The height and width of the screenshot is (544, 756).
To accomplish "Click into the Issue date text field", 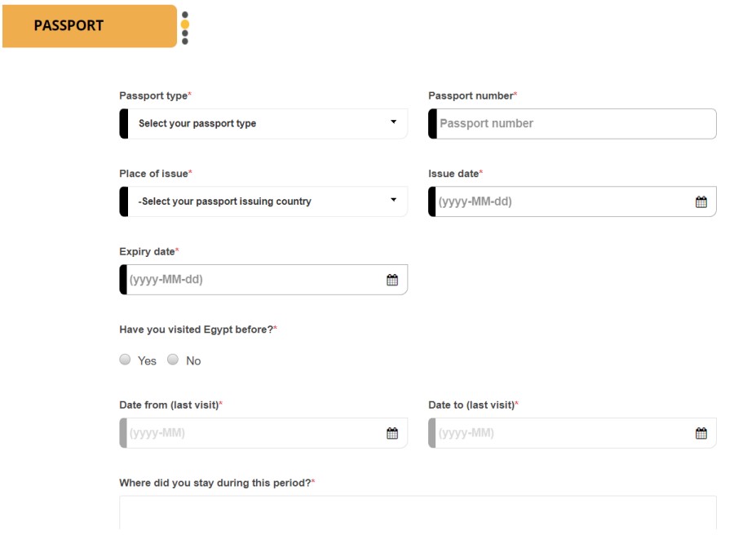I will coord(573,201).
